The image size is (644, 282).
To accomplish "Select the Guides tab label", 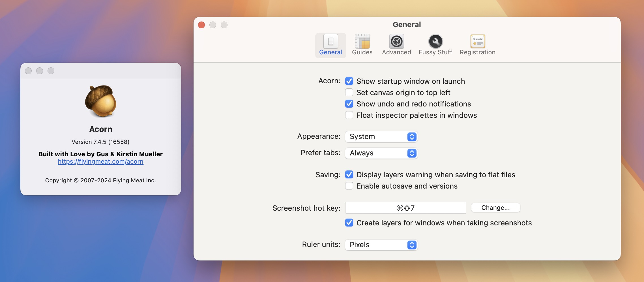I will pyautogui.click(x=362, y=52).
